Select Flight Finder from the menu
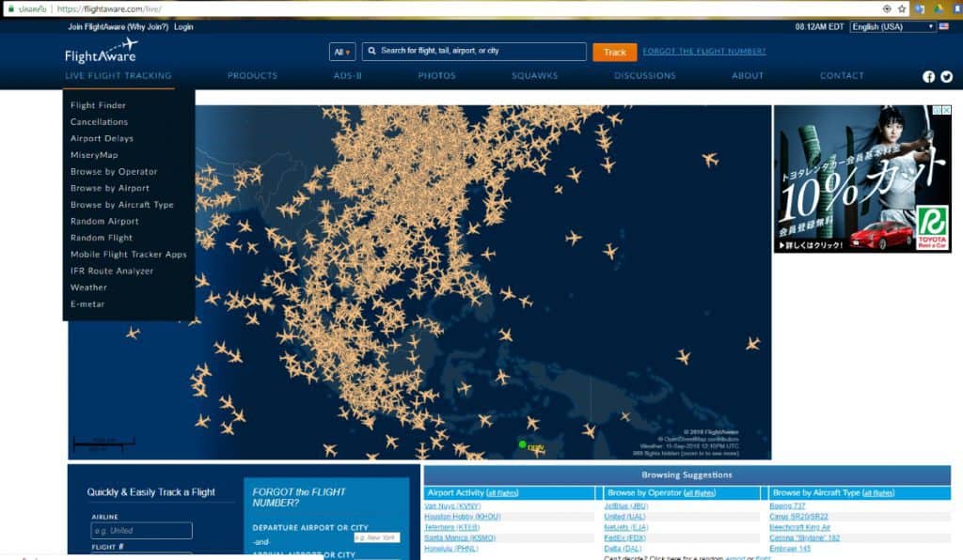The height and width of the screenshot is (560, 963). point(98,105)
